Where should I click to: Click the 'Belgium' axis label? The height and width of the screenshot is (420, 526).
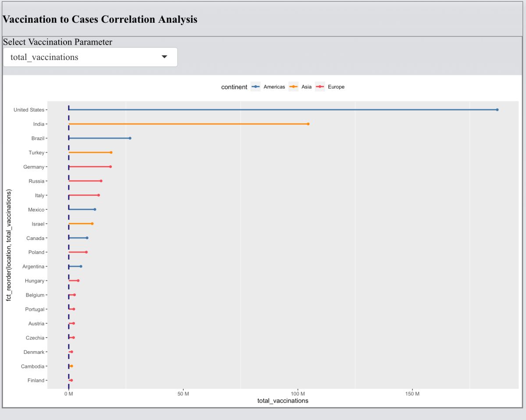pyautogui.click(x=35, y=295)
